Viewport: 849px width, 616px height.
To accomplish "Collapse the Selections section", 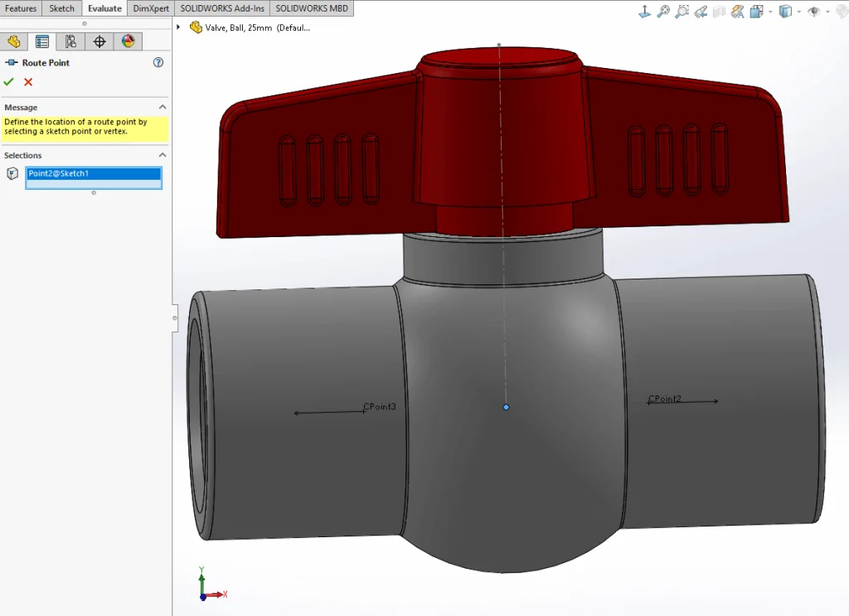I will click(163, 155).
